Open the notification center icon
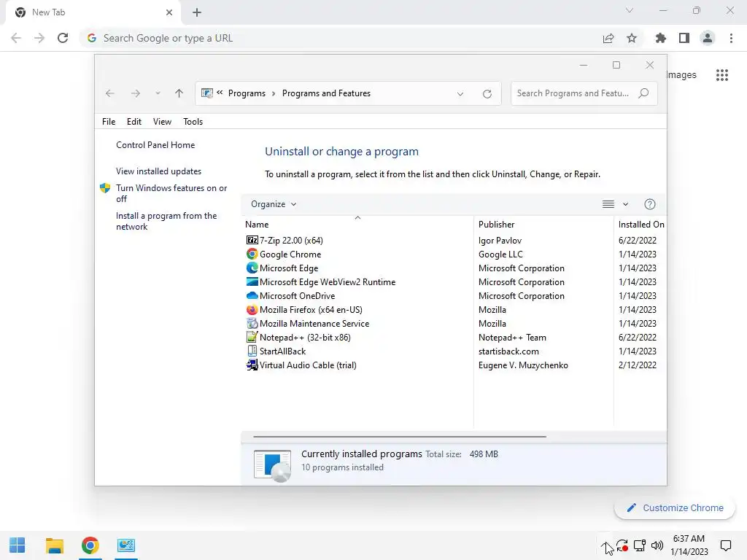This screenshot has width=747, height=560. (726, 545)
